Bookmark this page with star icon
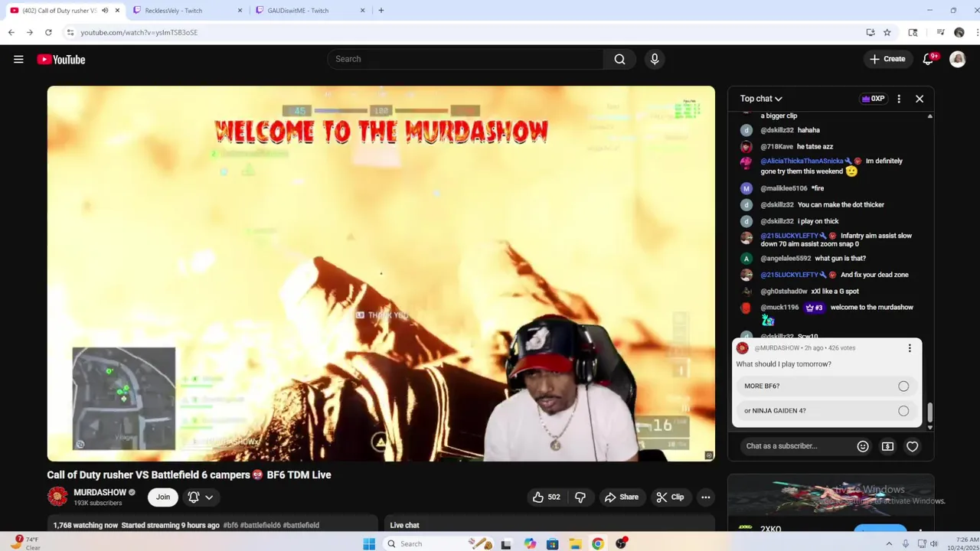 click(x=887, y=32)
